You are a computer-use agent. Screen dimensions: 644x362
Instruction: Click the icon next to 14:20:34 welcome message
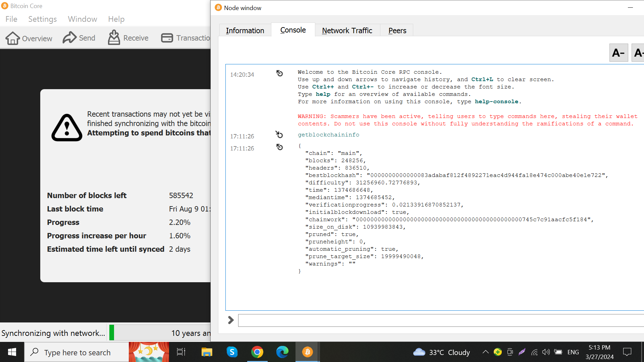click(x=279, y=73)
